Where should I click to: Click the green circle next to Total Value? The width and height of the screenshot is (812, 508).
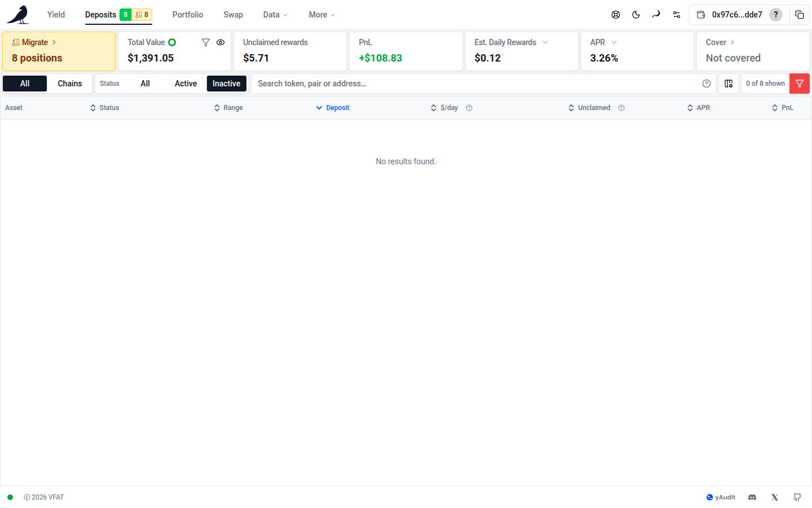pyautogui.click(x=172, y=42)
